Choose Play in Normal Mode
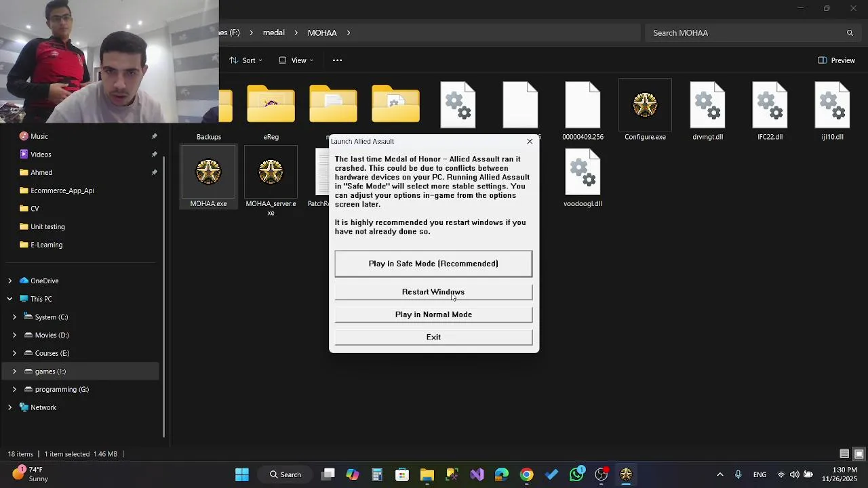 click(x=433, y=314)
